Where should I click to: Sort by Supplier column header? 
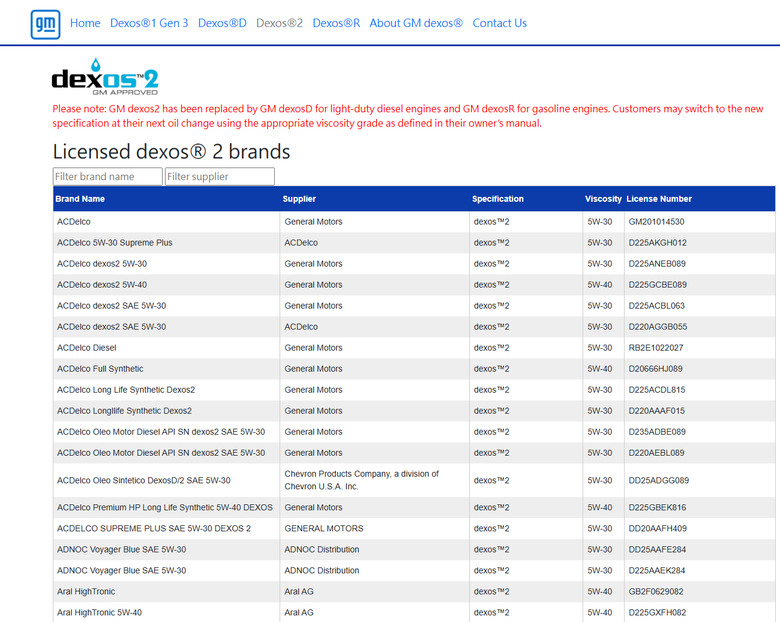pyautogui.click(x=299, y=199)
